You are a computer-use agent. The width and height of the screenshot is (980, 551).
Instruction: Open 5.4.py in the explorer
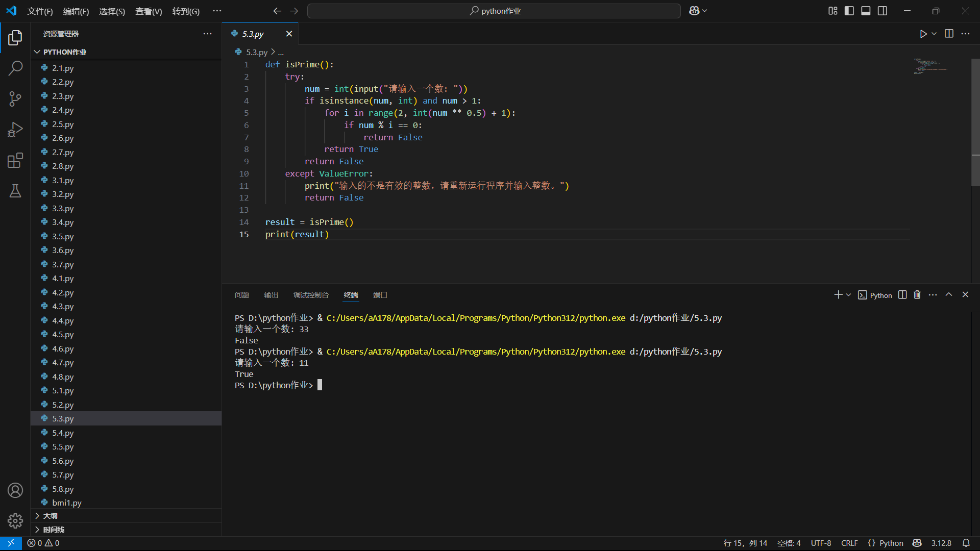[x=63, y=433]
